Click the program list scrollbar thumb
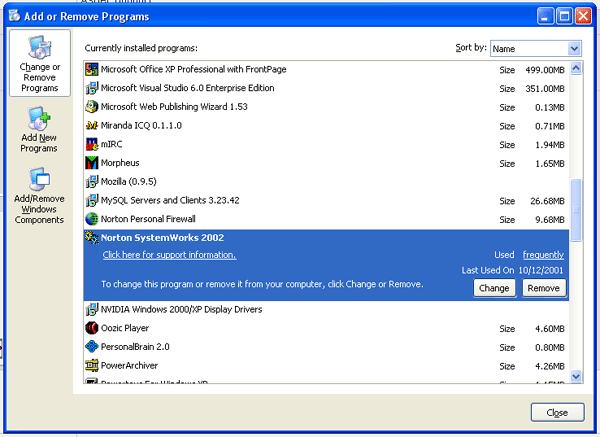 pos(576,210)
